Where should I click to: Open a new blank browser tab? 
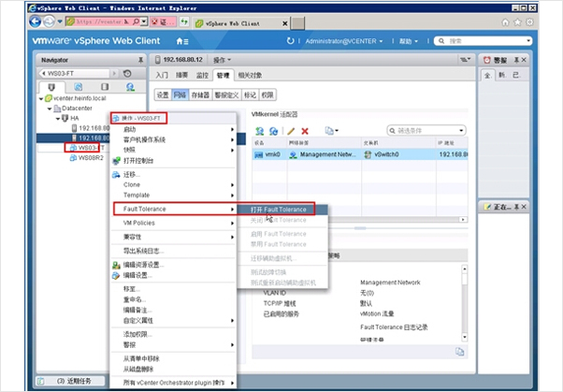pos(297,23)
